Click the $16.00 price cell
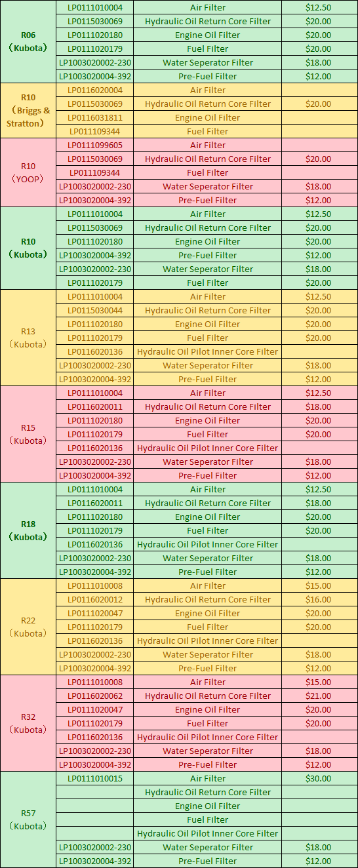The image size is (358, 868). point(318,600)
